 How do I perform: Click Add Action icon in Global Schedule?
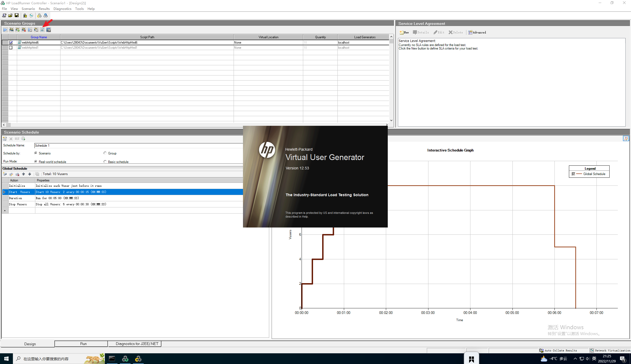coord(5,174)
